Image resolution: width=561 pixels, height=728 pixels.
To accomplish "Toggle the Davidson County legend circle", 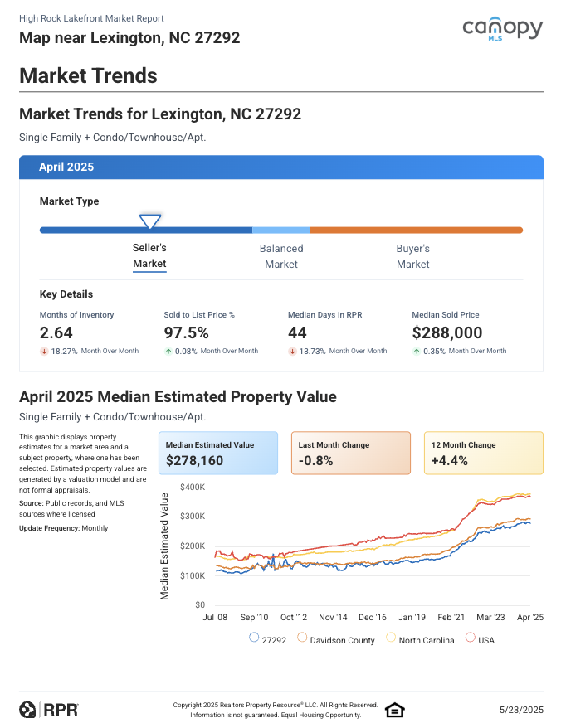I will 302,638.
